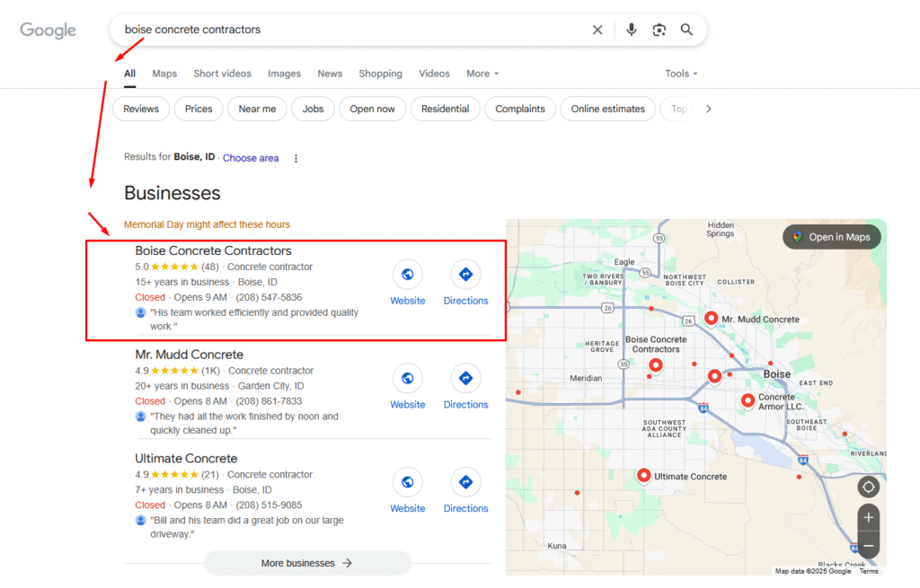The width and height of the screenshot is (920, 588).
Task: Open the Boise Concrete Contractors listing title
Action: point(213,251)
